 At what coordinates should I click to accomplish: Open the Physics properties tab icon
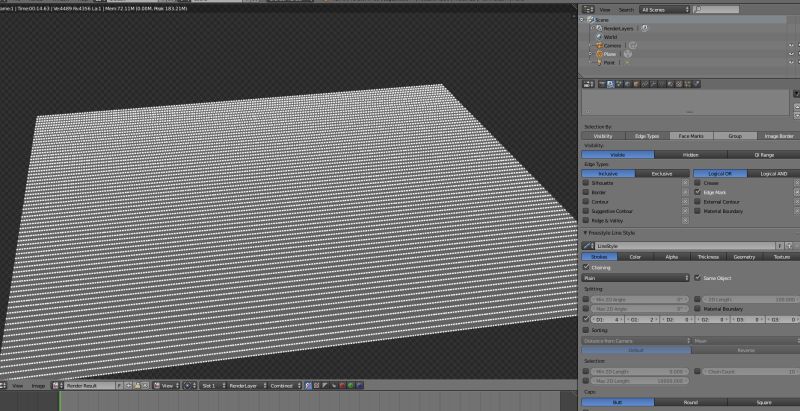click(x=696, y=84)
